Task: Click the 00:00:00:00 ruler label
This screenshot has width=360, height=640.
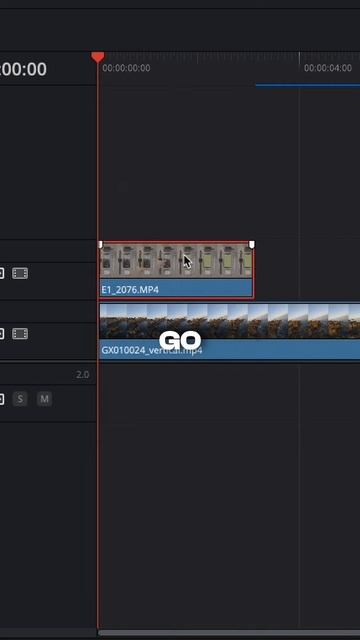Action: click(x=126, y=68)
